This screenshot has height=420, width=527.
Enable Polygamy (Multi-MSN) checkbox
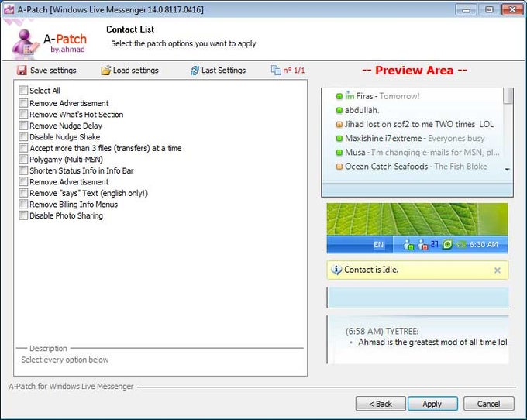pos(23,159)
